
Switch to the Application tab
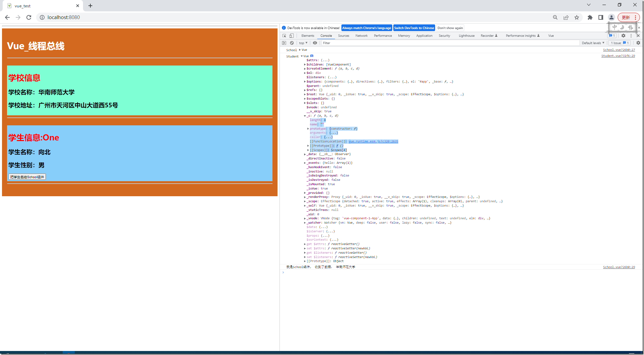pos(424,36)
